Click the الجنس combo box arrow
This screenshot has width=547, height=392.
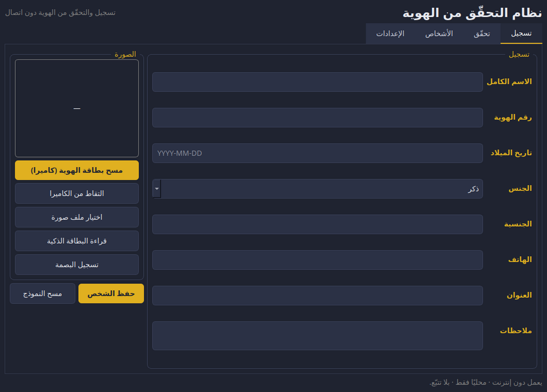tap(156, 189)
